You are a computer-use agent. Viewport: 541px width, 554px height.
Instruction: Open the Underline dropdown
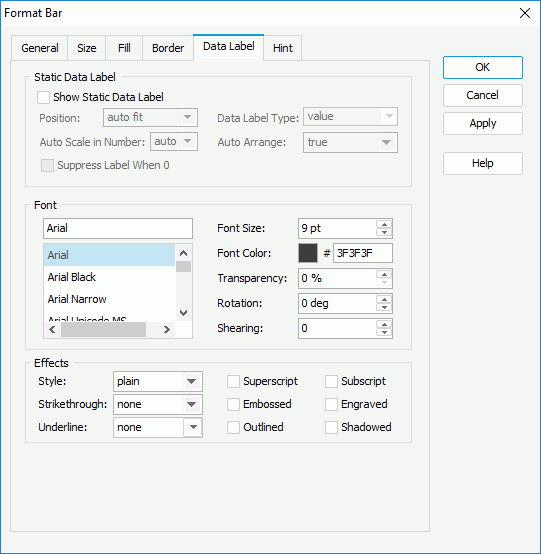point(158,427)
